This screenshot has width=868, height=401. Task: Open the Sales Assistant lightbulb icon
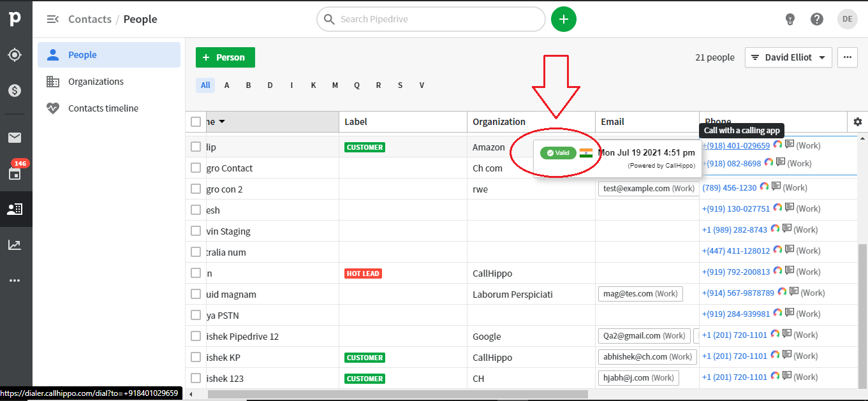pyautogui.click(x=790, y=19)
